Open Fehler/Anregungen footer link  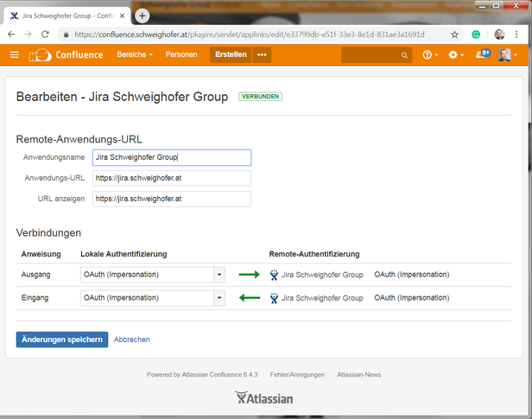tap(297, 375)
